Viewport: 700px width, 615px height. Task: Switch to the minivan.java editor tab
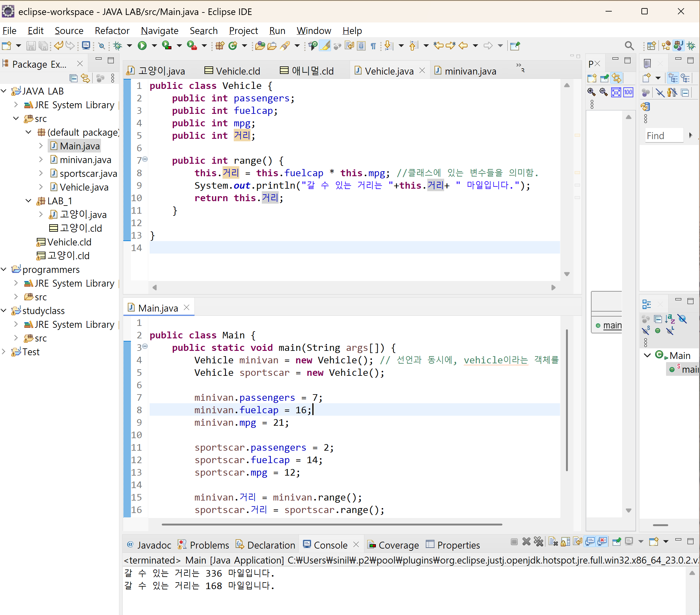pos(470,71)
